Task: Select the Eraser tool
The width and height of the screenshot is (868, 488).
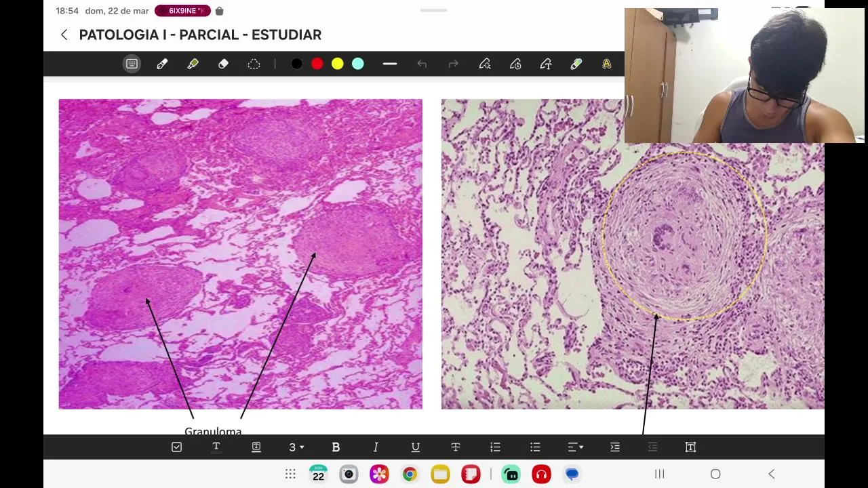Action: click(223, 64)
